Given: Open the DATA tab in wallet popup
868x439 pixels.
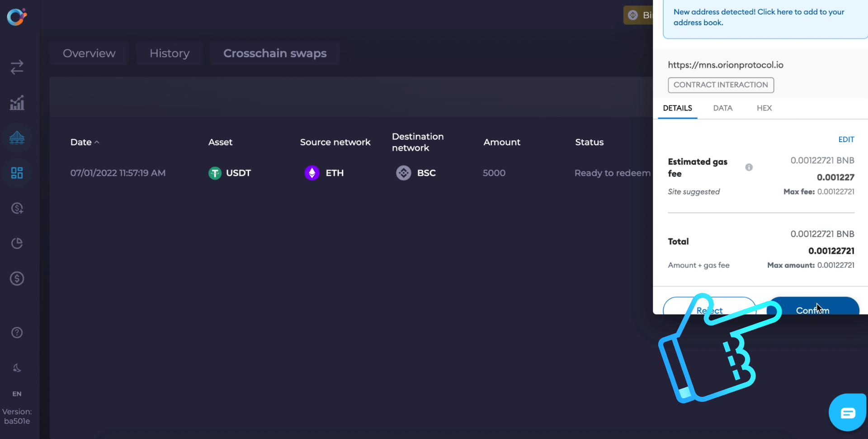Looking at the screenshot, I should point(723,108).
